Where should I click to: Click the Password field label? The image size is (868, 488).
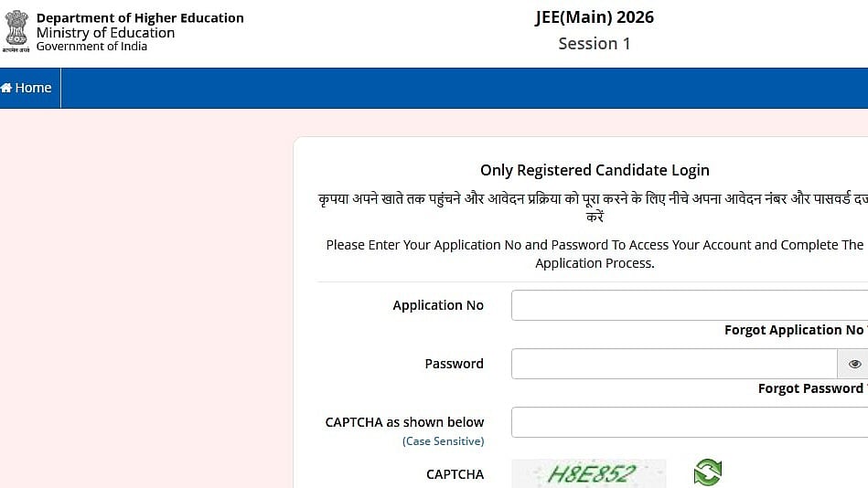[454, 364]
